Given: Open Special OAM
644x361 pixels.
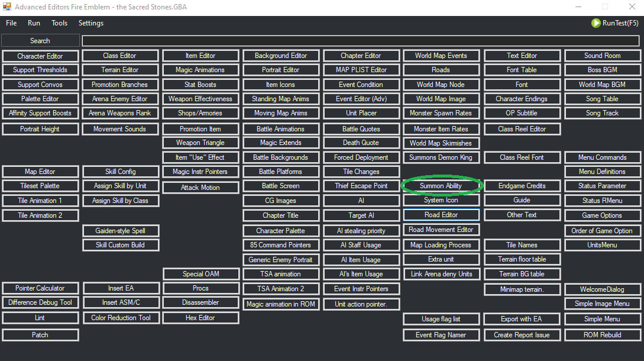Looking at the screenshot, I should click(201, 274).
